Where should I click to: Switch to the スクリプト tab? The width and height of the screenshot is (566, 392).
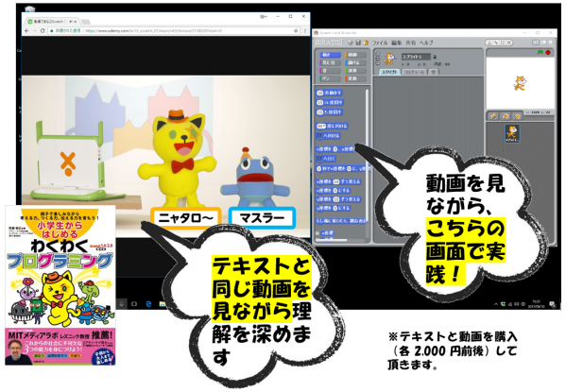pyautogui.click(x=390, y=72)
